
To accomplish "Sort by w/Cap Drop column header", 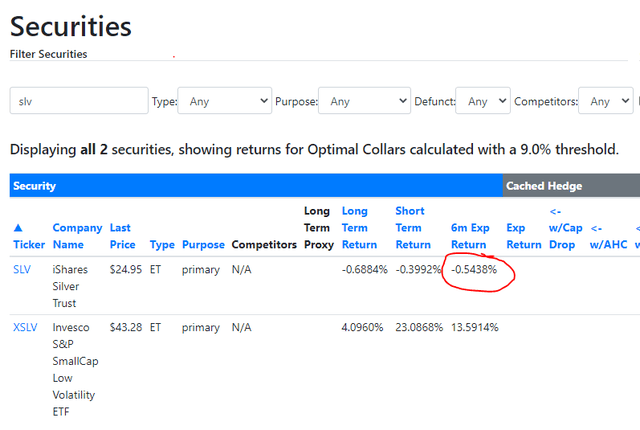I will [x=565, y=227].
